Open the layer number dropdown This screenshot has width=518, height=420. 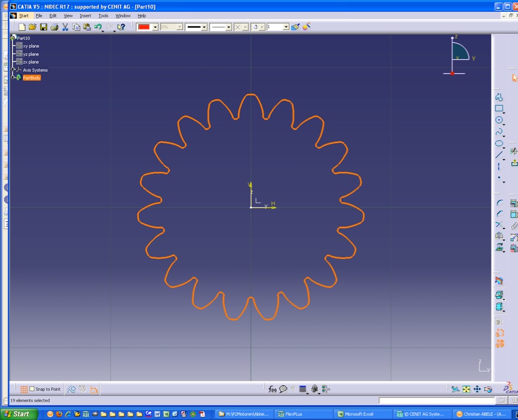point(286,27)
